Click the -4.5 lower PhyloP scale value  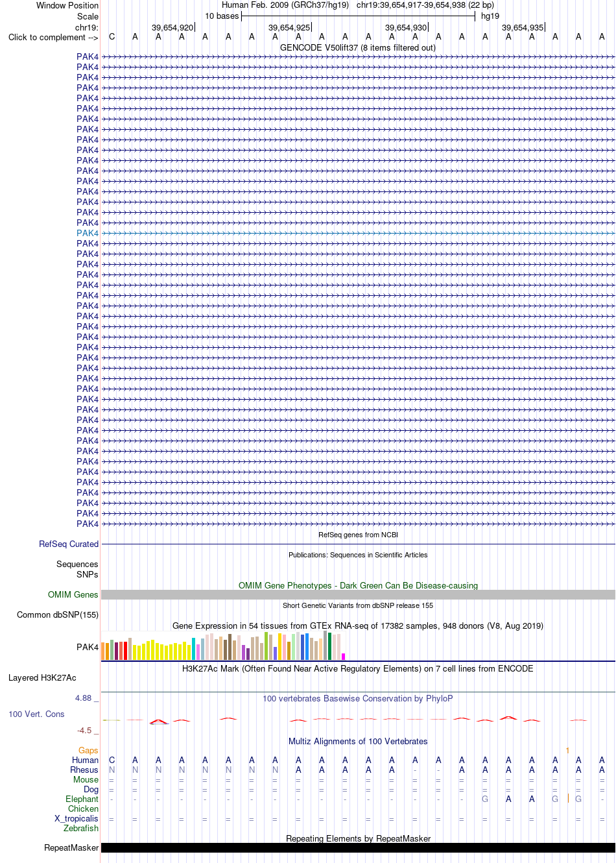pos(84,730)
